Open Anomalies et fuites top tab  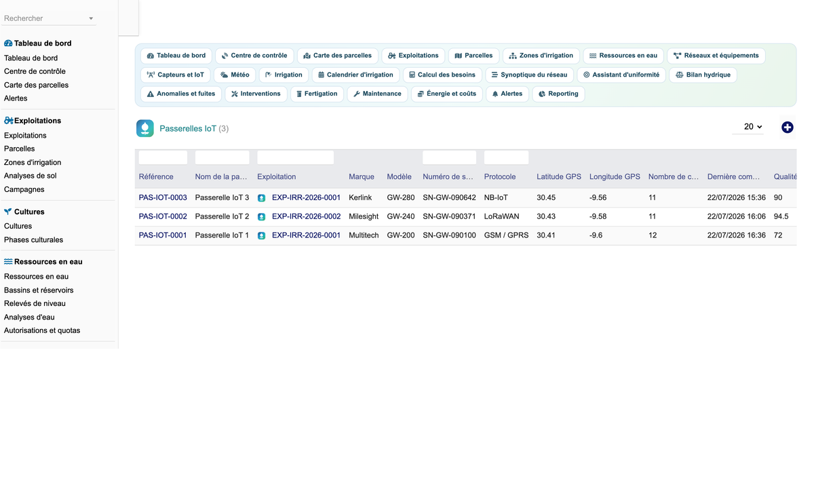[x=181, y=94]
